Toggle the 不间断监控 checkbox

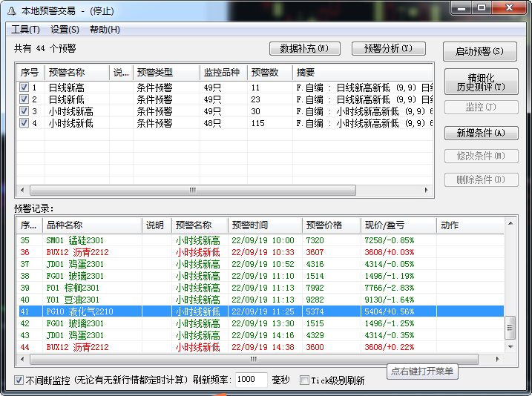pos(19,380)
